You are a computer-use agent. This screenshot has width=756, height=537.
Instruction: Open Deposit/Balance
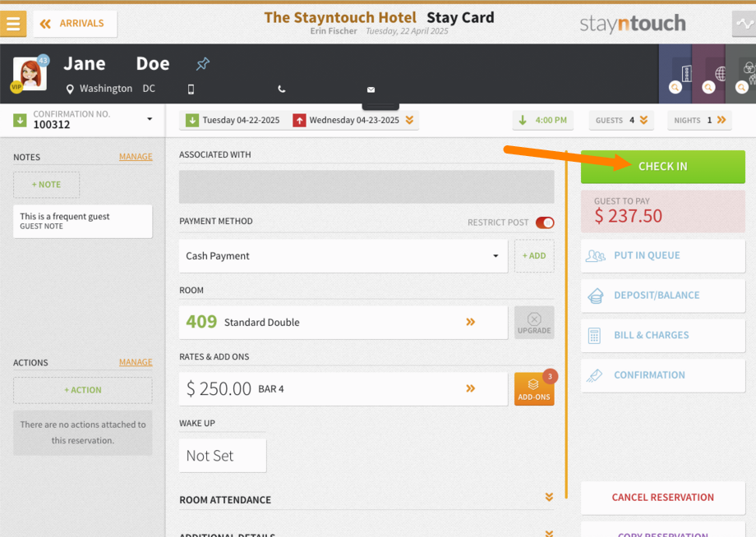[x=663, y=296]
